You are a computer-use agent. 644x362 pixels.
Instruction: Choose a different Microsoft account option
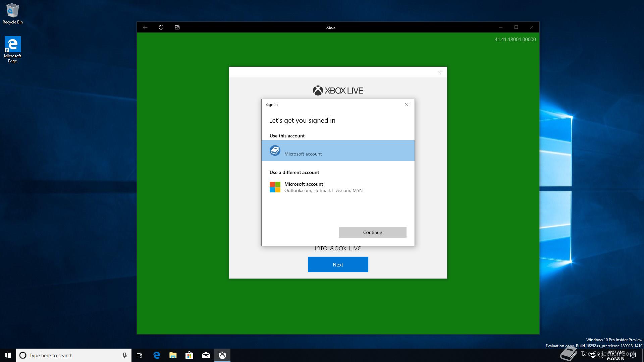click(x=338, y=187)
